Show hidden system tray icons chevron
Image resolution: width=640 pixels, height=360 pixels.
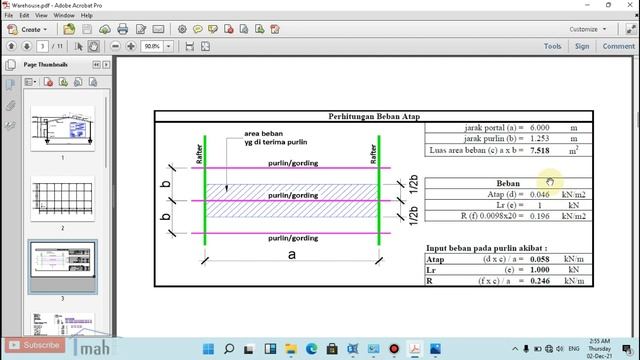(x=515, y=349)
